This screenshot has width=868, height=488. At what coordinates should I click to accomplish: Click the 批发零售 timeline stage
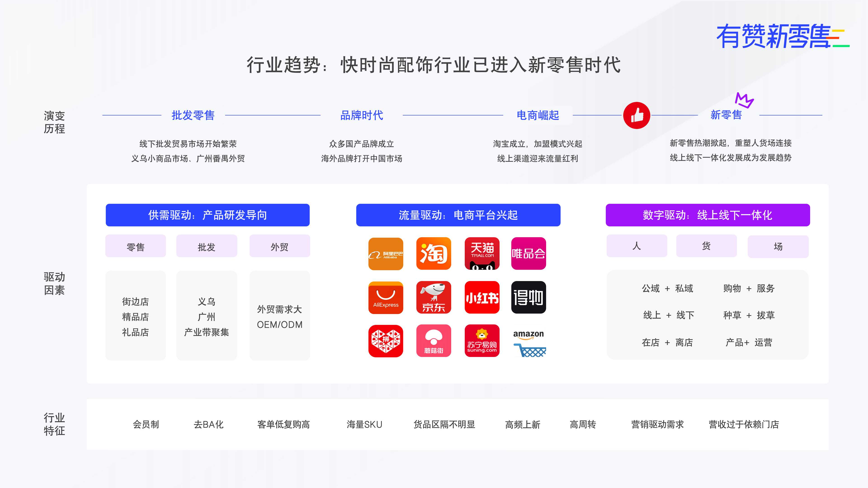(x=193, y=115)
